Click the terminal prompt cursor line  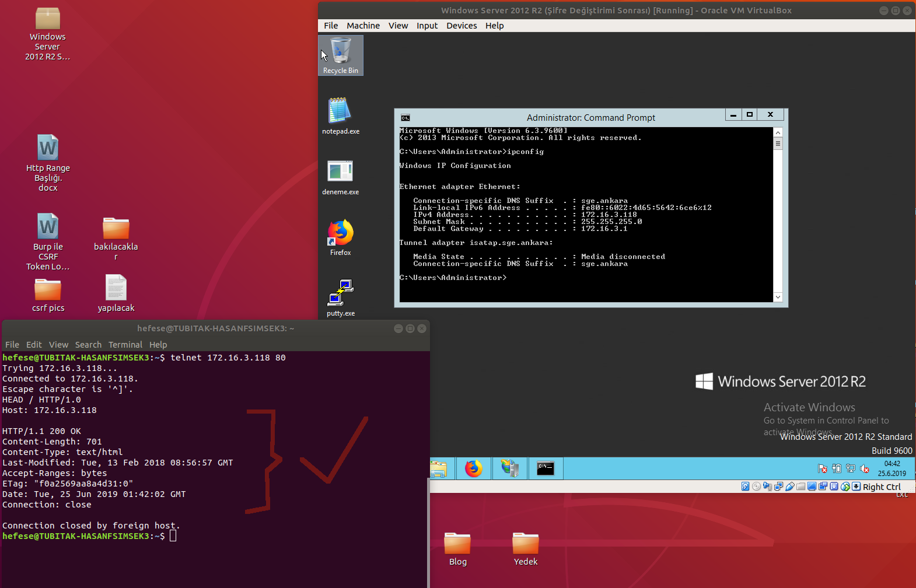point(89,536)
